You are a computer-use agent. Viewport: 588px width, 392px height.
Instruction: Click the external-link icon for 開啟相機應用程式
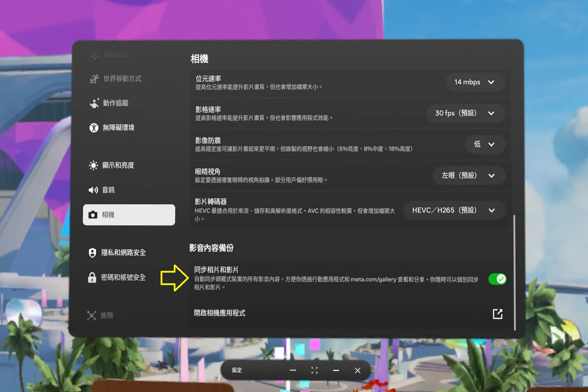tap(497, 314)
